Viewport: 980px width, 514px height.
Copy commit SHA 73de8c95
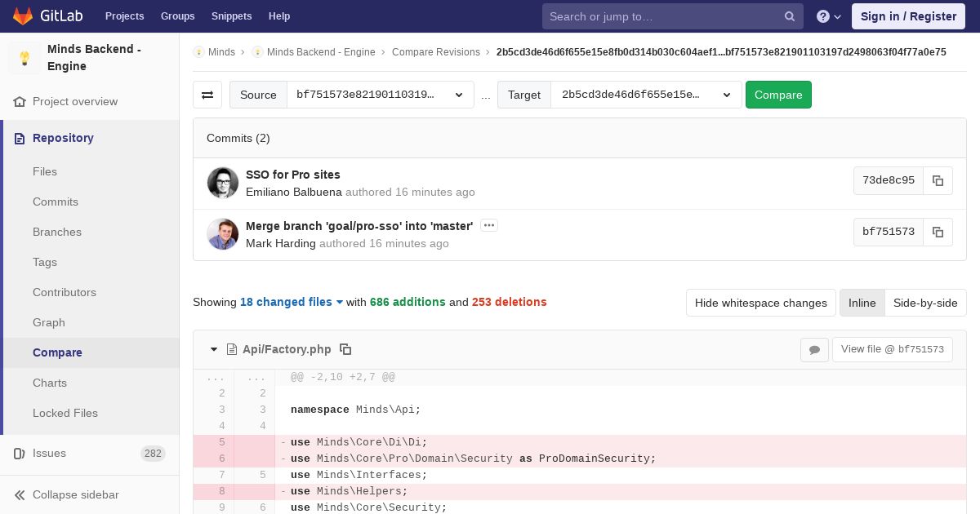[x=938, y=180]
